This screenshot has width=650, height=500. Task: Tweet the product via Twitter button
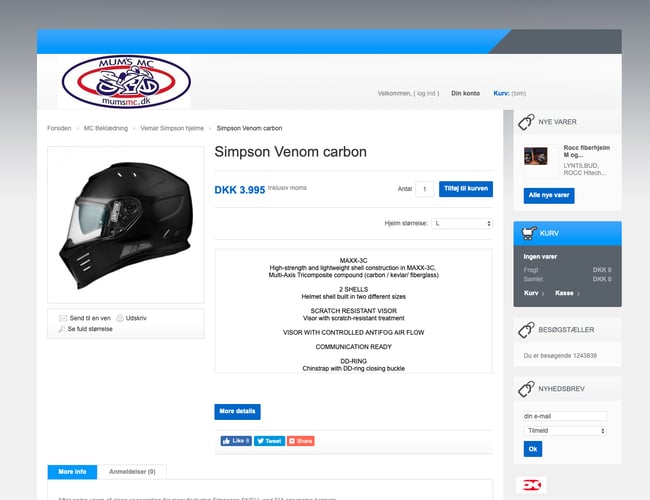[269, 441]
